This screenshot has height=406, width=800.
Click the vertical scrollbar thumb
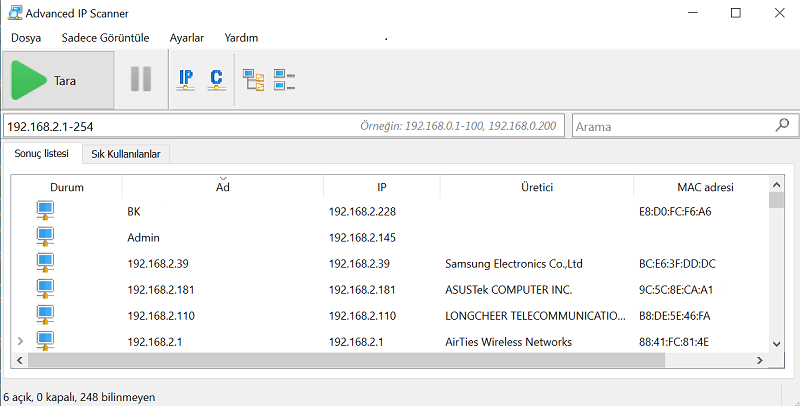777,200
